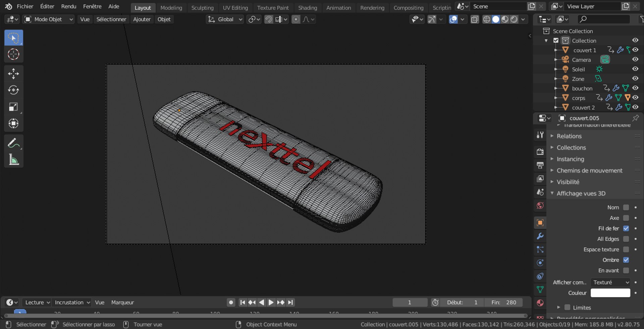This screenshot has height=329, width=644.
Task: Uncheck the Fil de fer checkbox
Action: click(x=626, y=228)
